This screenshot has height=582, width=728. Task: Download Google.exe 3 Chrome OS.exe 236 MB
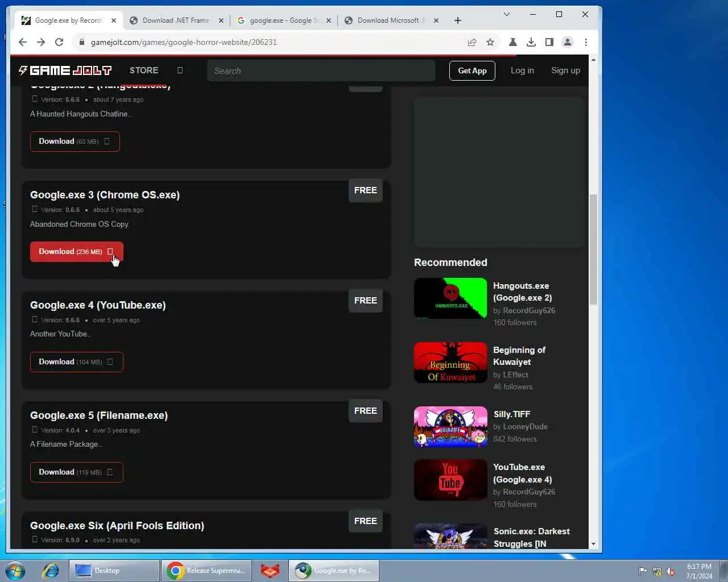coord(76,252)
